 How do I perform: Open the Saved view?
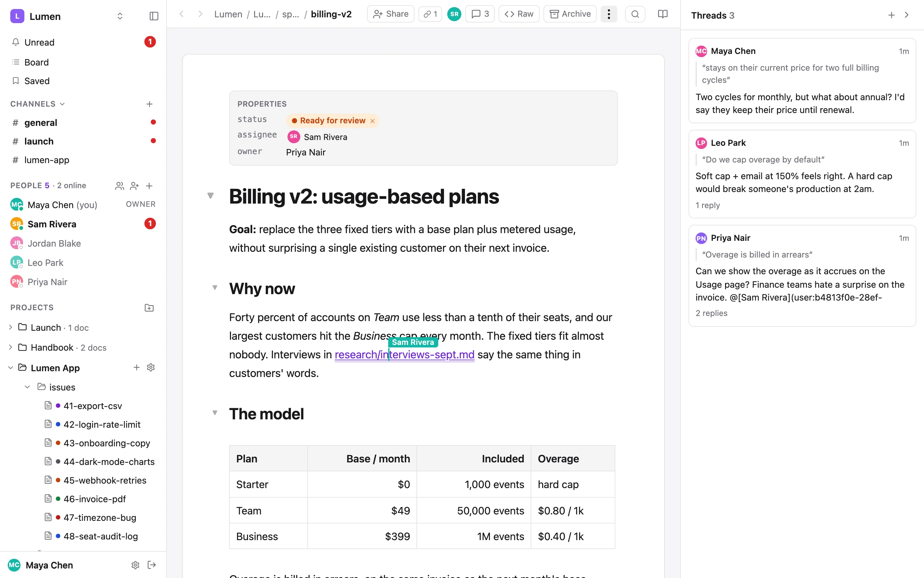click(x=83, y=81)
